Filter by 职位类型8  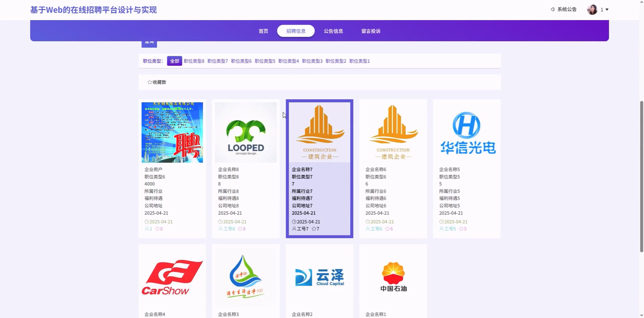pos(194,61)
